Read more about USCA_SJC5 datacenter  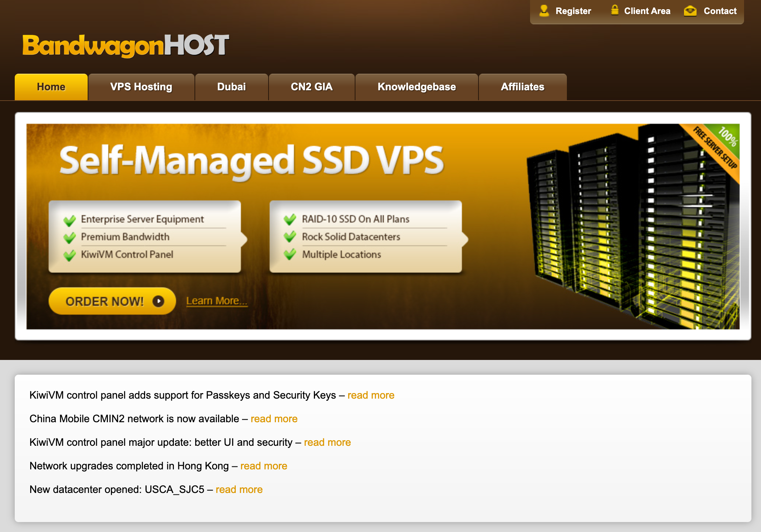coord(239,490)
